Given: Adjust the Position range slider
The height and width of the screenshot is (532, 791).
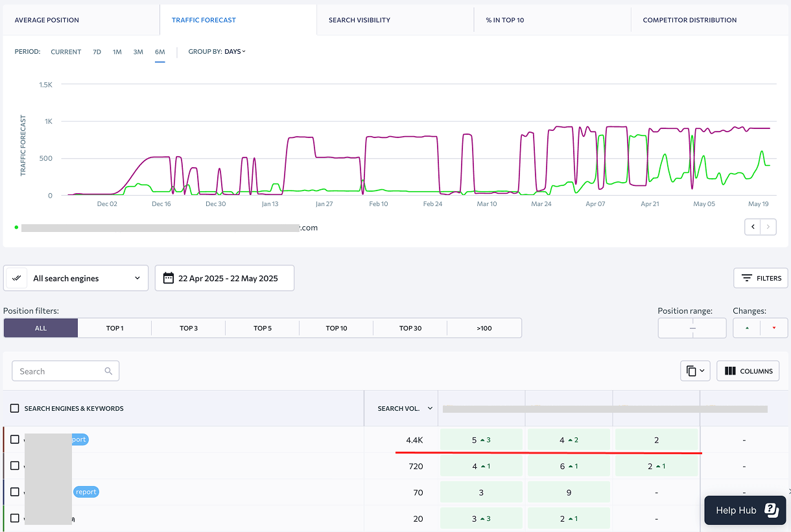Looking at the screenshot, I should coord(692,328).
